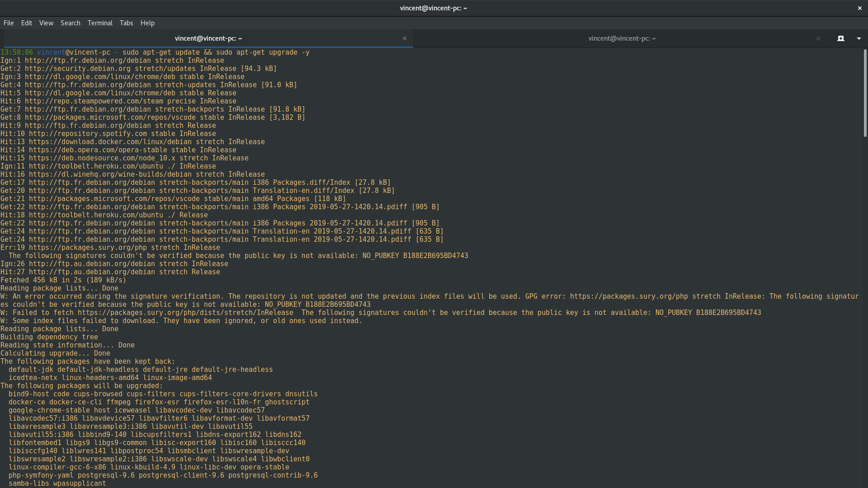The width and height of the screenshot is (868, 488).
Task: Close the first terminal tab
Action: coord(405,38)
